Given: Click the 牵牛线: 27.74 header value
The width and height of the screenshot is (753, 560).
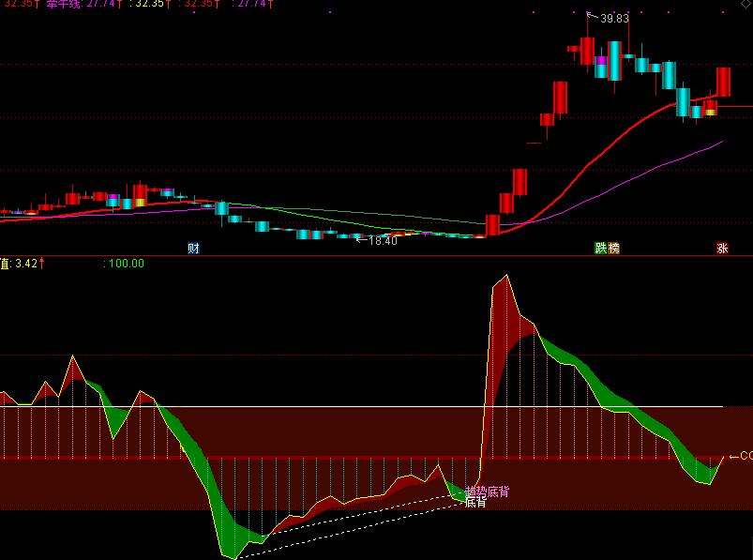Looking at the screenshot, I should [84, 4].
